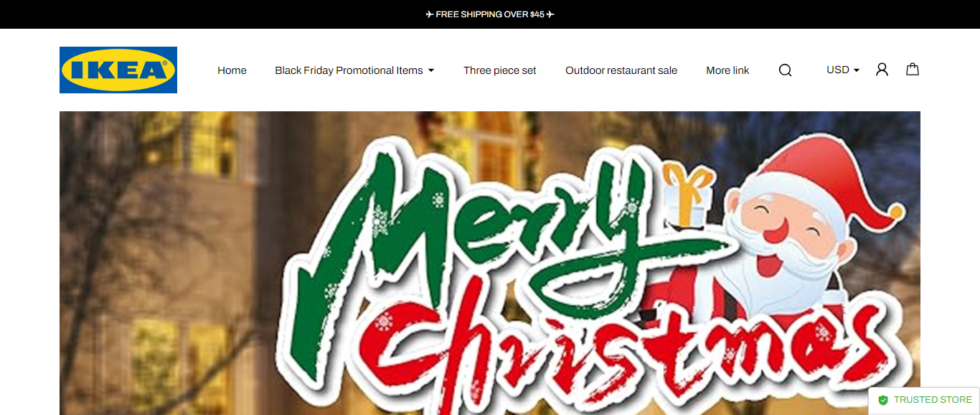Go to the Home menu item

(232, 70)
